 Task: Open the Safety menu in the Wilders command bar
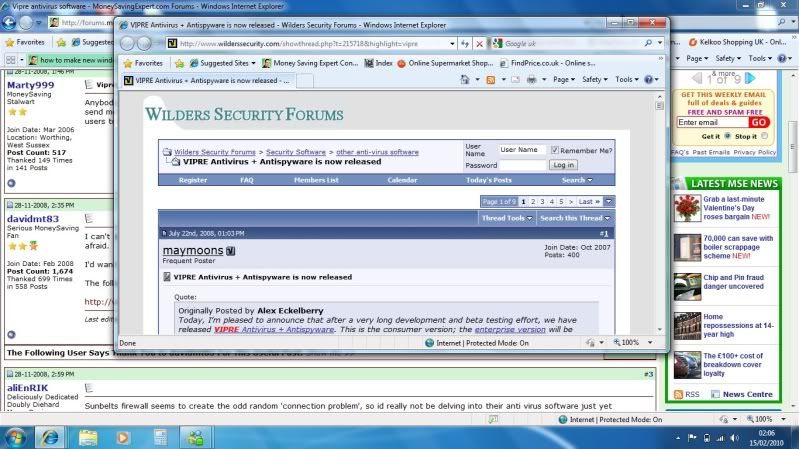[595, 80]
